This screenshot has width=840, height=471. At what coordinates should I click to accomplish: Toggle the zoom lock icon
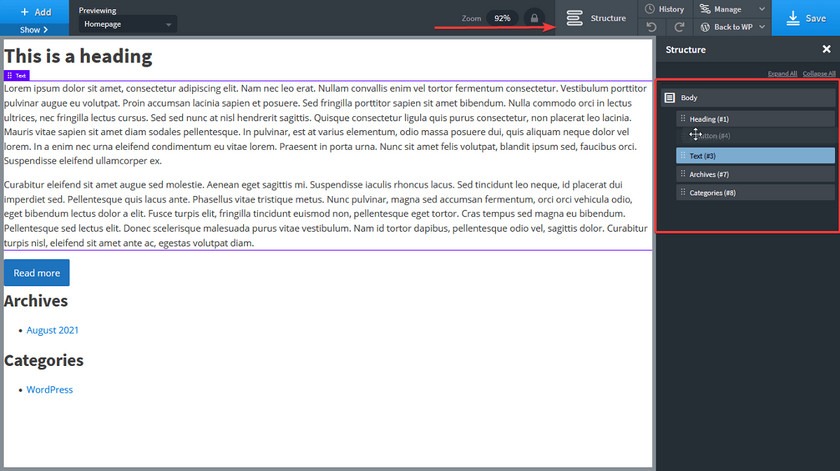coord(534,18)
